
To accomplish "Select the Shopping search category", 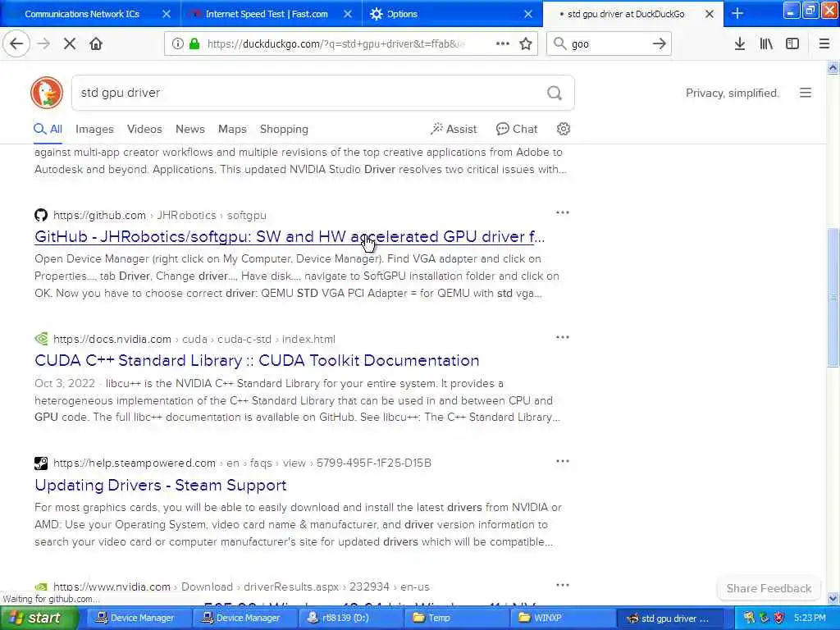I will (284, 129).
